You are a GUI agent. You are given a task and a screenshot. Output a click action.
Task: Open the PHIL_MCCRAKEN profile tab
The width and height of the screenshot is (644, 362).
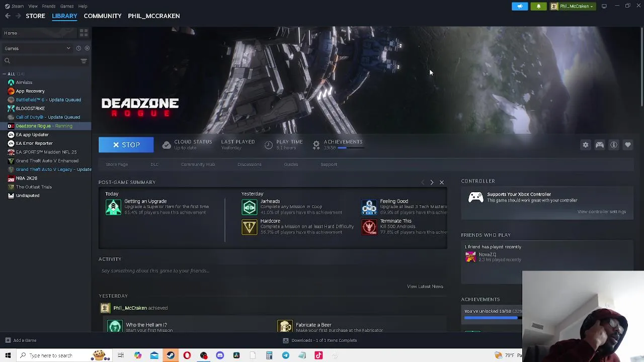click(153, 16)
